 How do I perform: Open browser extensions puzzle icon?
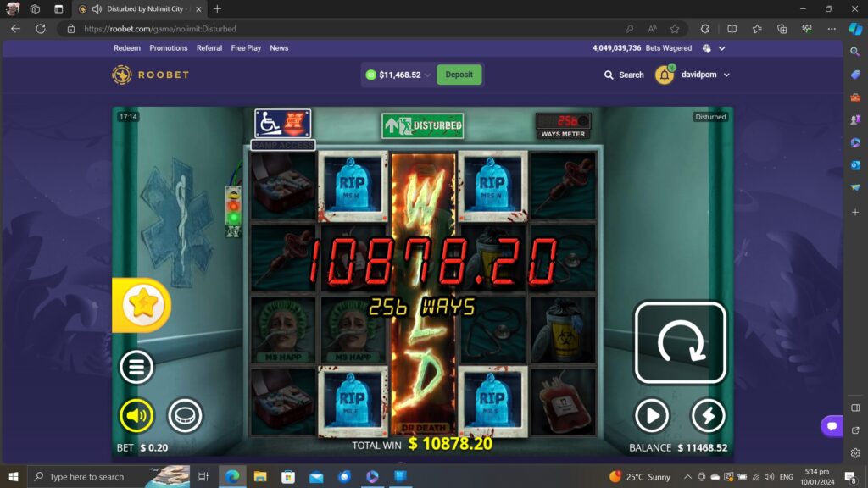tap(704, 29)
